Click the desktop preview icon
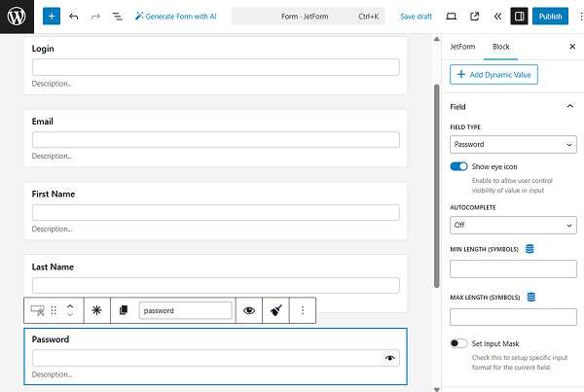 pyautogui.click(x=451, y=17)
